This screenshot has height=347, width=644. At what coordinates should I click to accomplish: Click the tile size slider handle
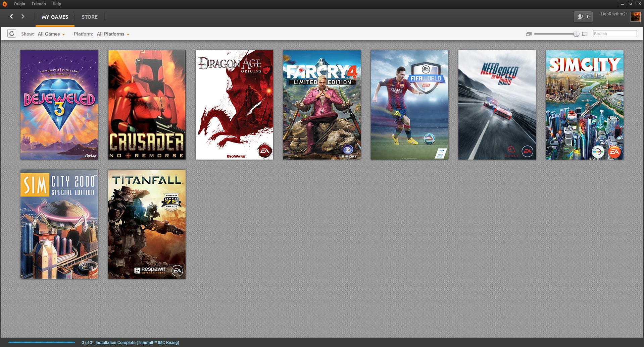[576, 34]
